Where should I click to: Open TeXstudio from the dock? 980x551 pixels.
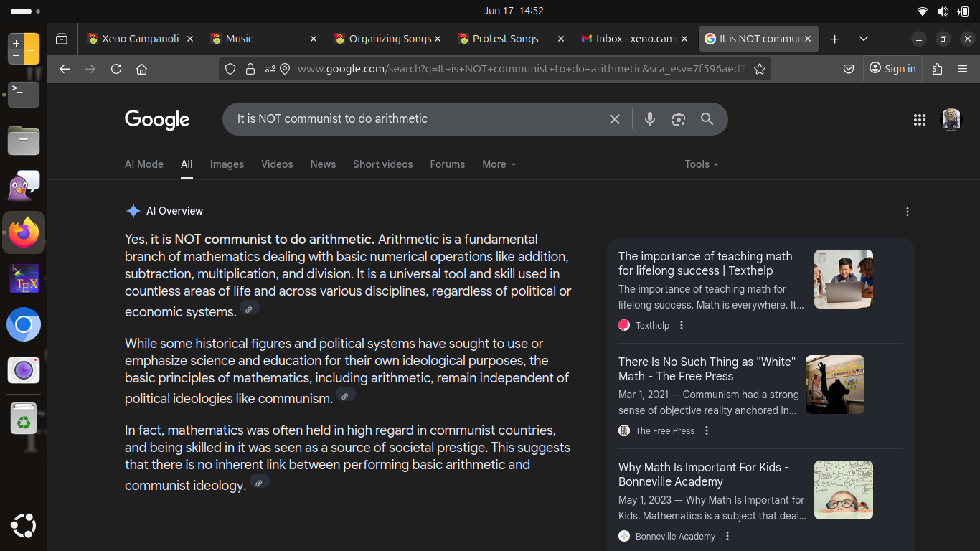pyautogui.click(x=24, y=278)
